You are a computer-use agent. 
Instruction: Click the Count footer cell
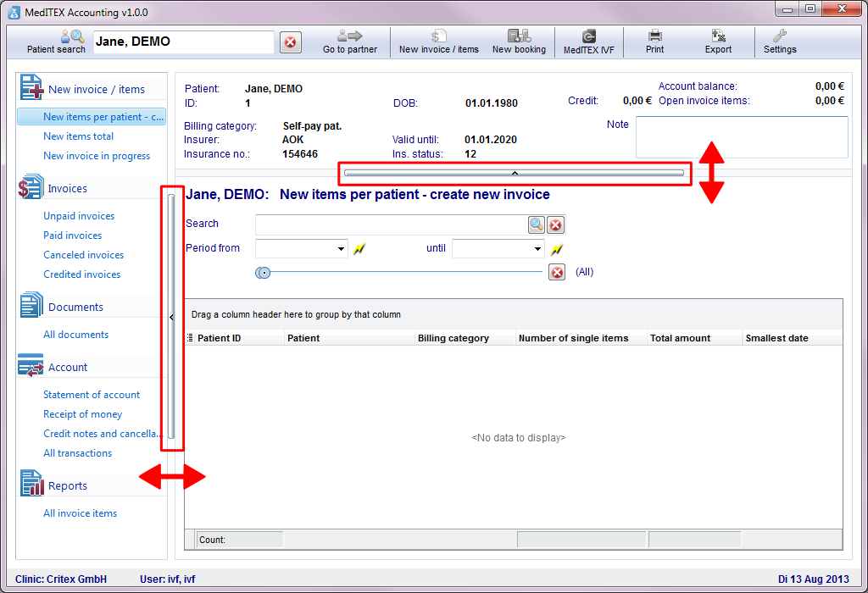240,540
